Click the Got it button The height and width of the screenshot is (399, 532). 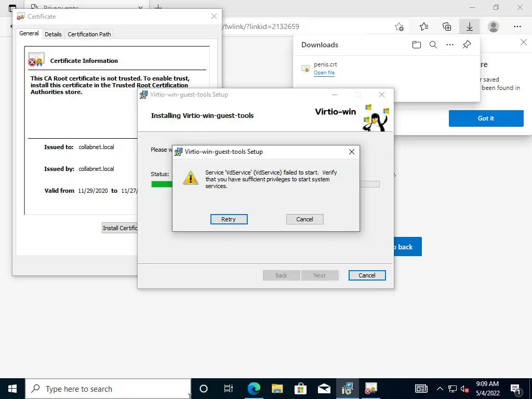click(x=486, y=118)
